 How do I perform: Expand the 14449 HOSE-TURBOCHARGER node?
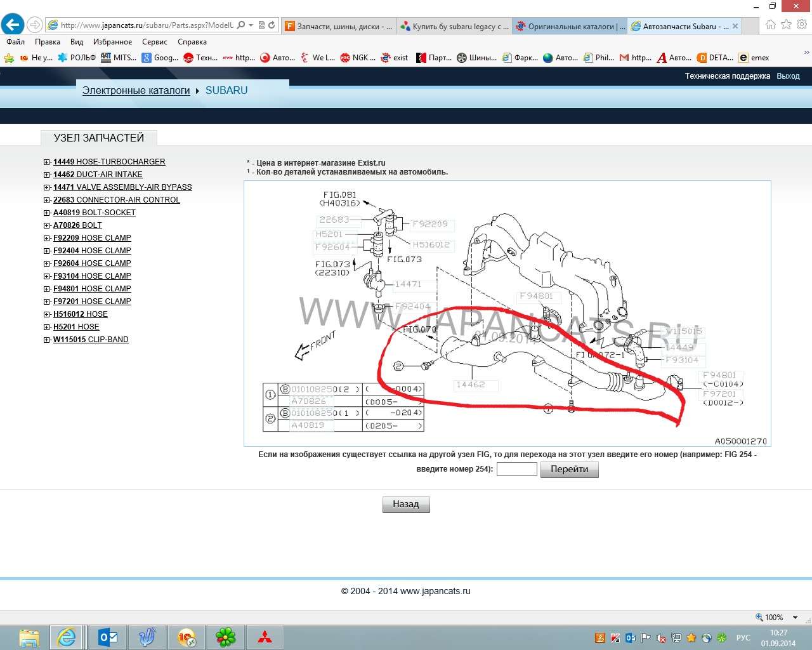46,162
